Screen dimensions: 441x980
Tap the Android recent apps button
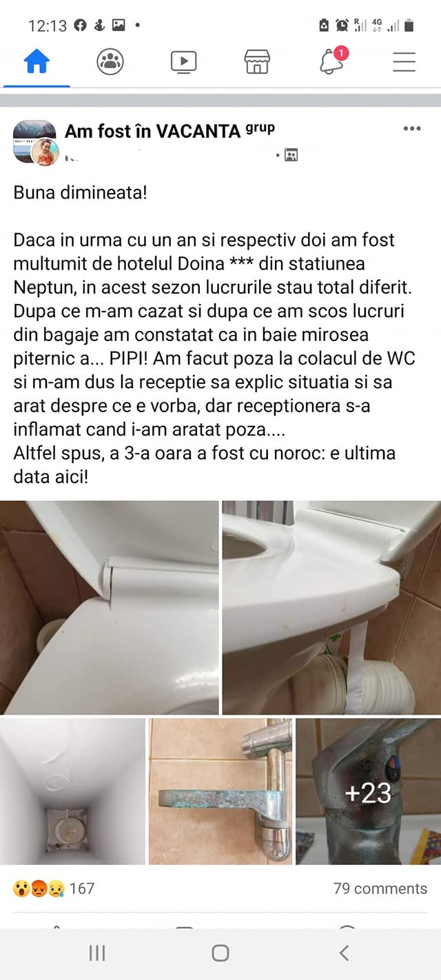(97, 953)
